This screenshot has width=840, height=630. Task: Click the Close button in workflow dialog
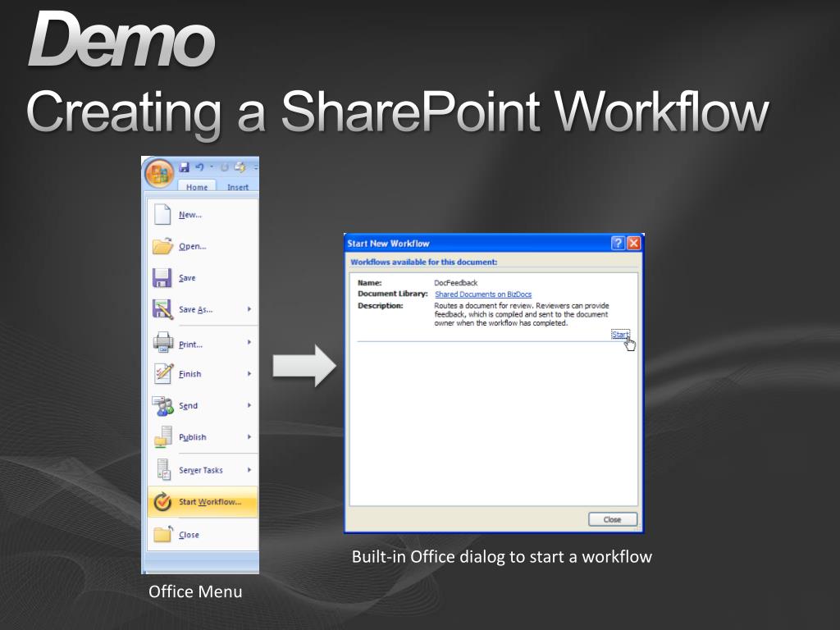(613, 519)
